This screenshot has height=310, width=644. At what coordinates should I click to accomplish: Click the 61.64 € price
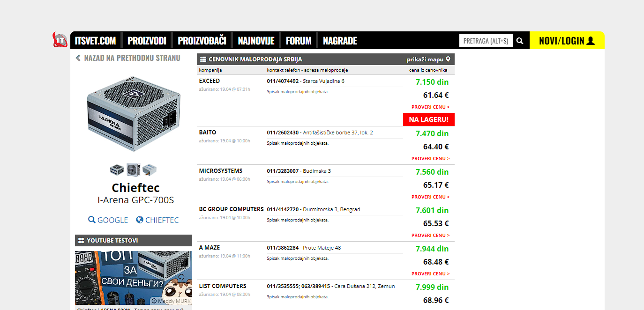point(436,96)
